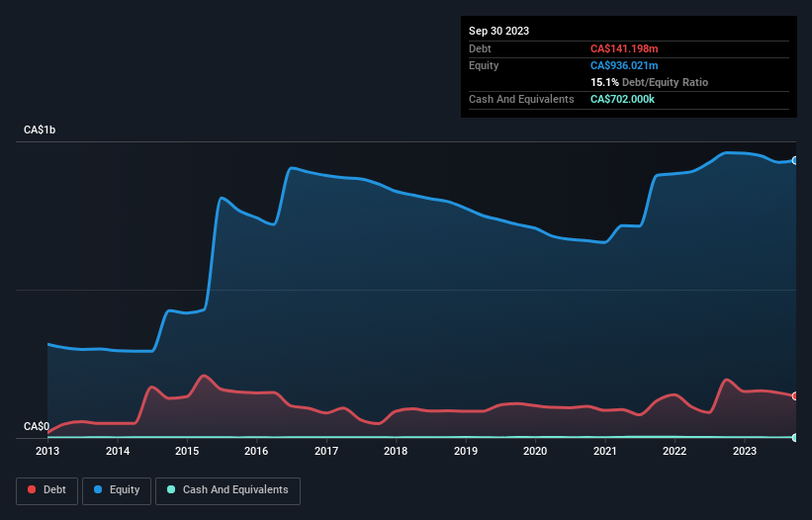Click the Equity row label in tooltip

(484, 65)
